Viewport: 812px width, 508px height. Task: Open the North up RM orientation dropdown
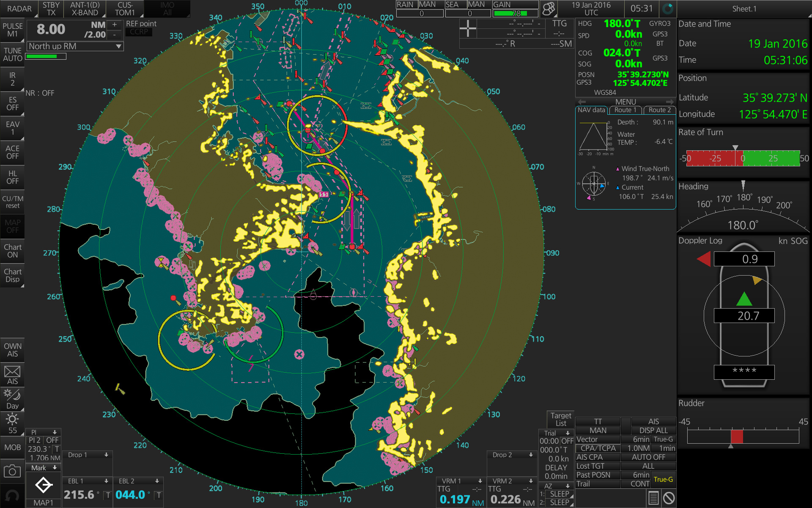pyautogui.click(x=75, y=46)
